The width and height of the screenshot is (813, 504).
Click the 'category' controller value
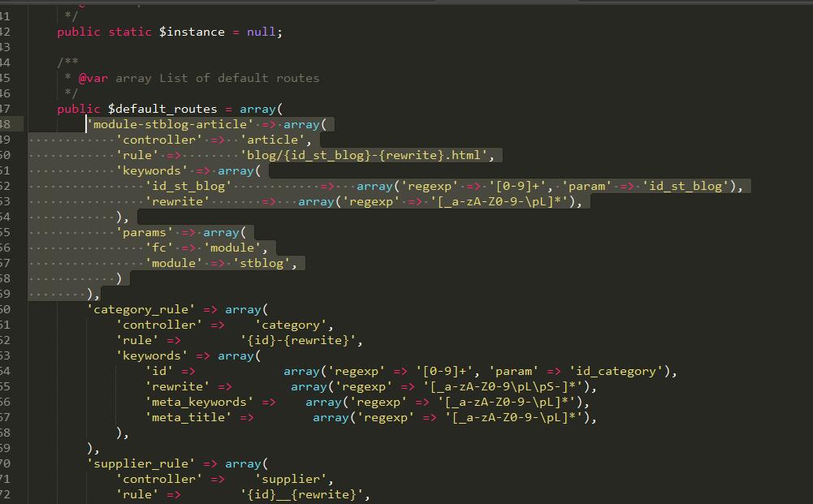(291, 325)
